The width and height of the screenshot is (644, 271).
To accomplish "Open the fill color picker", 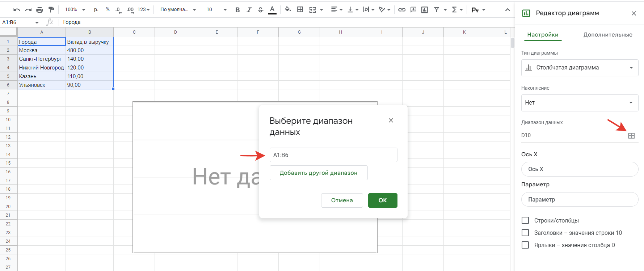I will 288,10.
